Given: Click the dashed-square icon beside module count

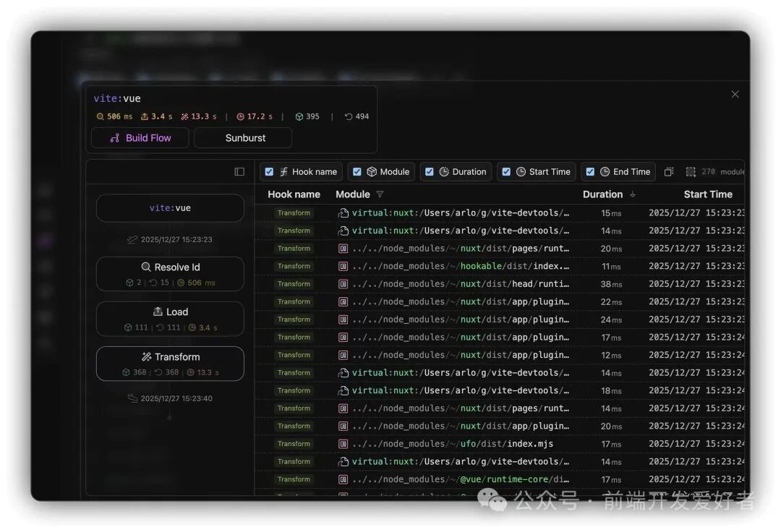Looking at the screenshot, I should (x=691, y=171).
